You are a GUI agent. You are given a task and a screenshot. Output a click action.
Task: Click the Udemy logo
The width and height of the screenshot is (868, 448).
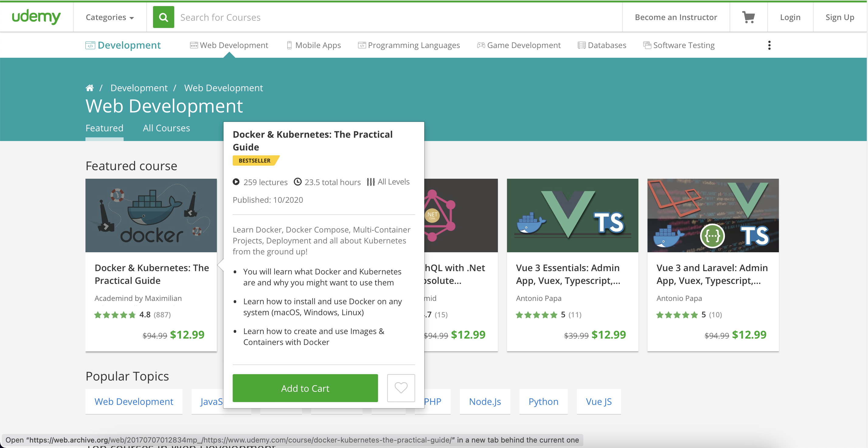pos(36,17)
